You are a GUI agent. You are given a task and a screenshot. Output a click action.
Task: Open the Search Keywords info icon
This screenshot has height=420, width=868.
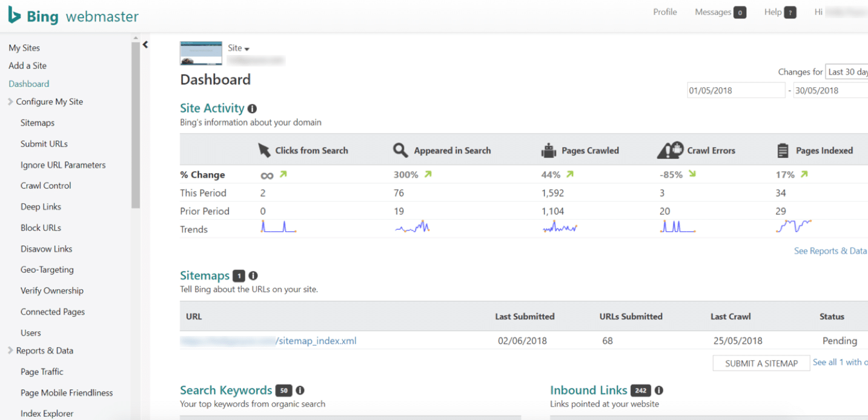coord(300,391)
